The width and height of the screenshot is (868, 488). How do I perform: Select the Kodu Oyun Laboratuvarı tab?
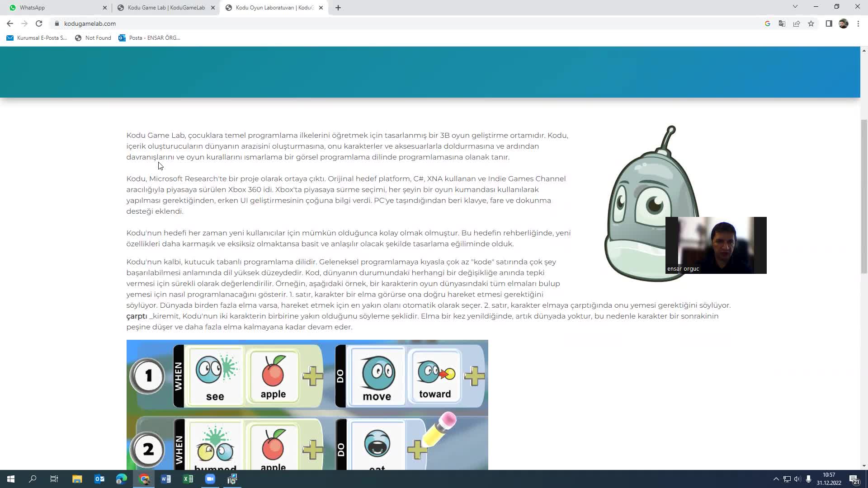click(274, 8)
